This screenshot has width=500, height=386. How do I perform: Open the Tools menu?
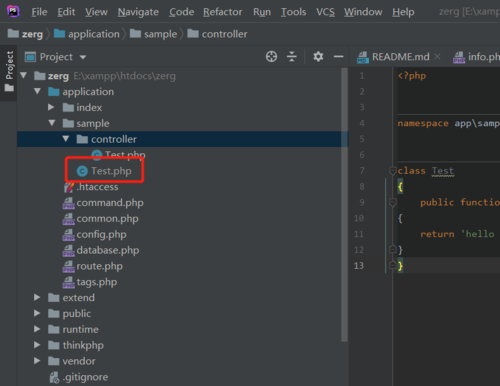(293, 12)
